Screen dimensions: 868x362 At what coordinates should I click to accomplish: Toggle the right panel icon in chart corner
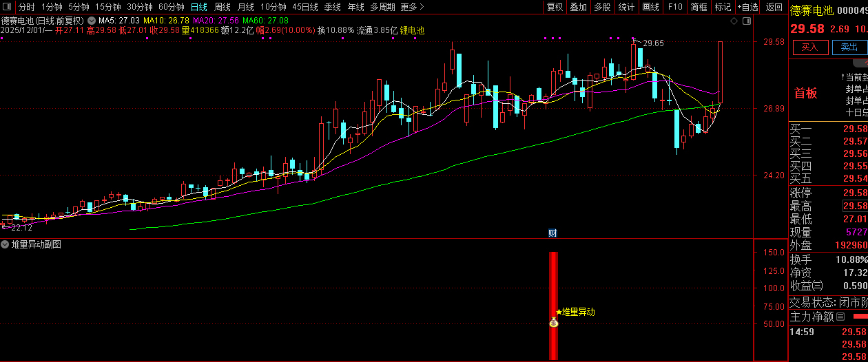click(x=746, y=21)
